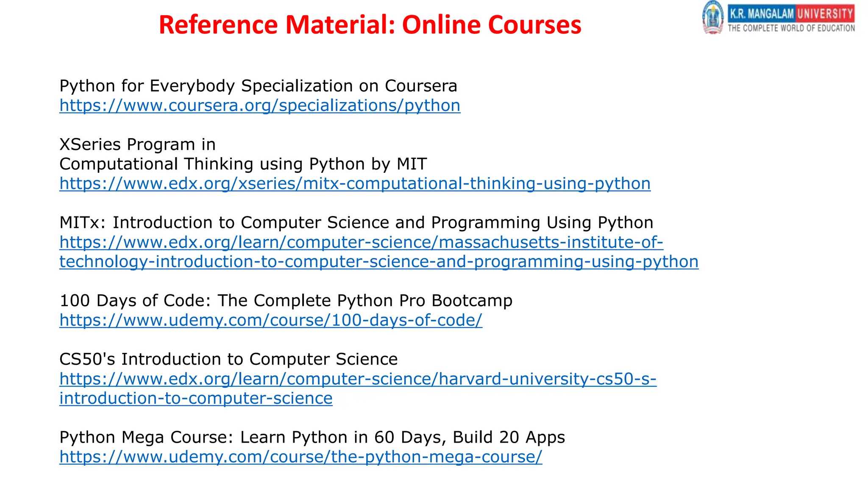Click the MITx Introduction to Computer Science heading
Viewport: 868px width, 488px height.
(356, 223)
